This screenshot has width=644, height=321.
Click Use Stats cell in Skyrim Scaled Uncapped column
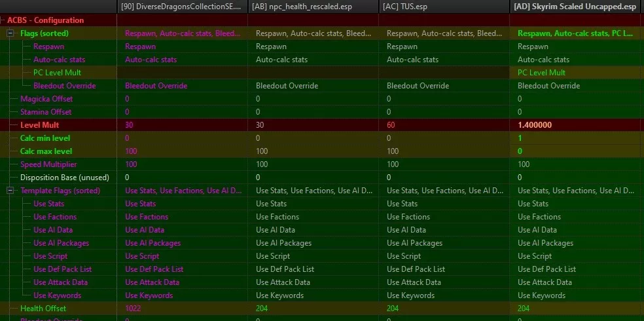coord(533,204)
